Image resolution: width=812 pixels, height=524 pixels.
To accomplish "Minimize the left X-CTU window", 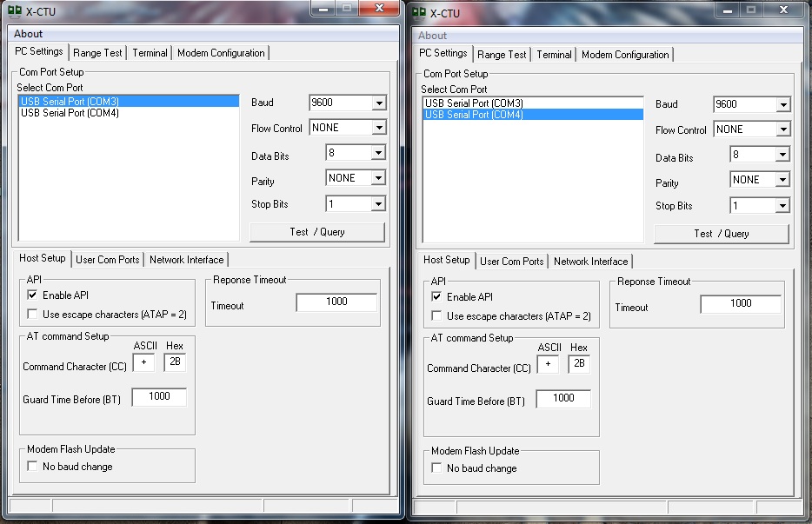I will coord(323,8).
